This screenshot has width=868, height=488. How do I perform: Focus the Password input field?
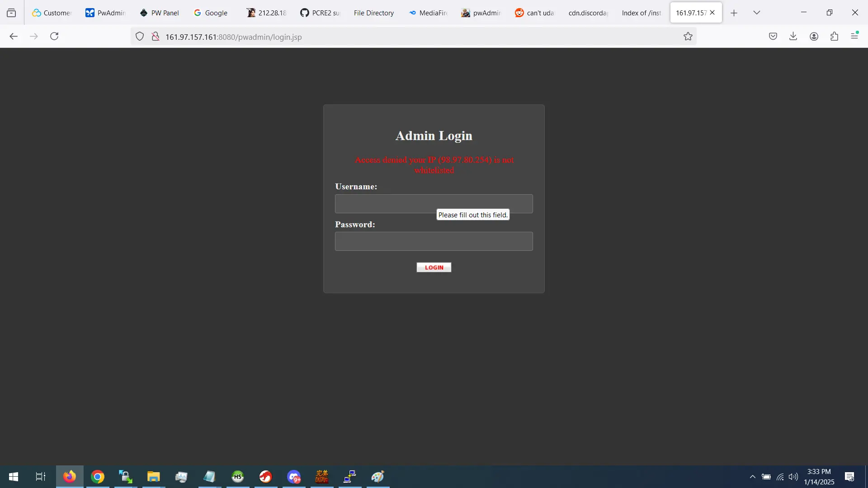434,241
